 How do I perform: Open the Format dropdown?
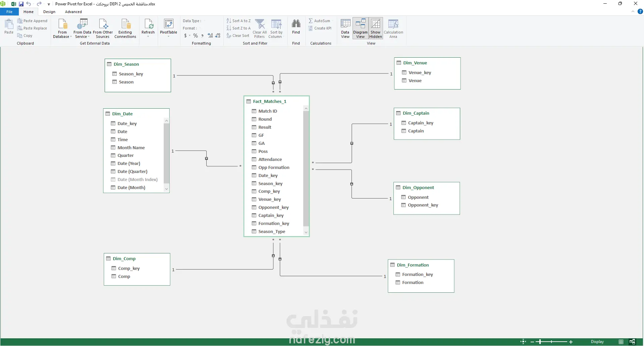pos(192,28)
